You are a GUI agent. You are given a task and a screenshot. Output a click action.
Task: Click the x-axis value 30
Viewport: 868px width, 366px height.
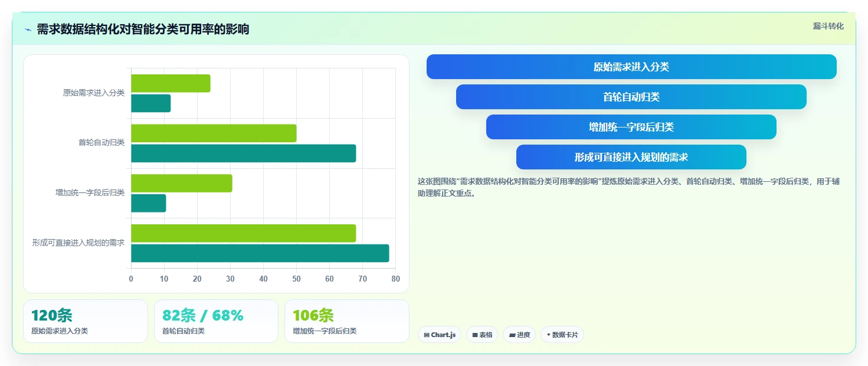point(230,279)
